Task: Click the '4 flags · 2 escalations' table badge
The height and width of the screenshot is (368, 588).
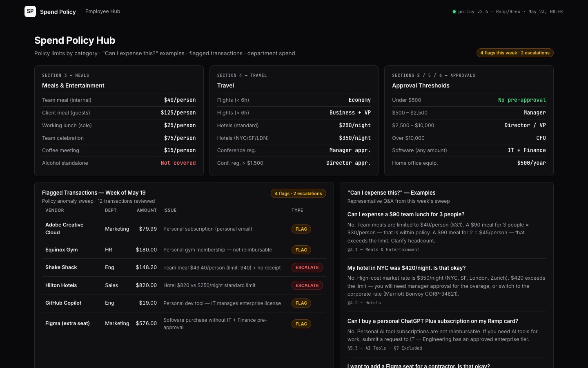Action: click(298, 193)
